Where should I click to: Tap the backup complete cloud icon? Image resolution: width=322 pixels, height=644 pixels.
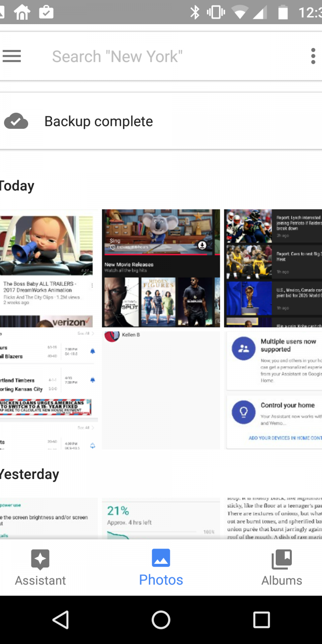click(x=16, y=121)
